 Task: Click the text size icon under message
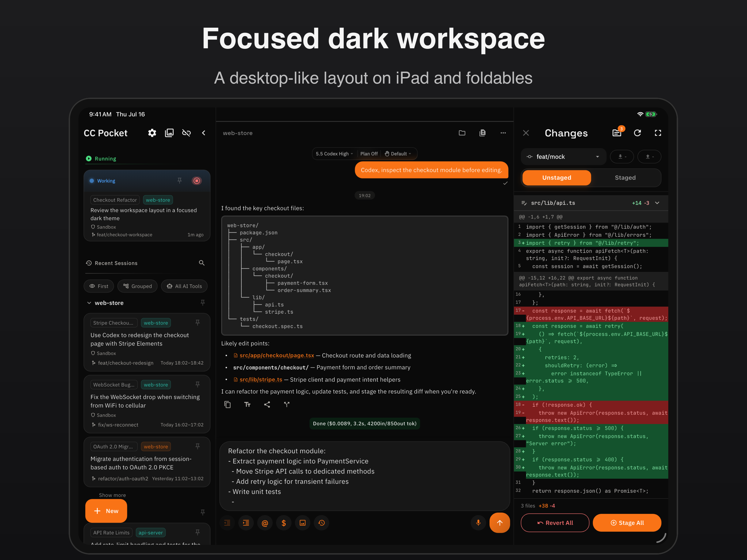tap(247, 404)
